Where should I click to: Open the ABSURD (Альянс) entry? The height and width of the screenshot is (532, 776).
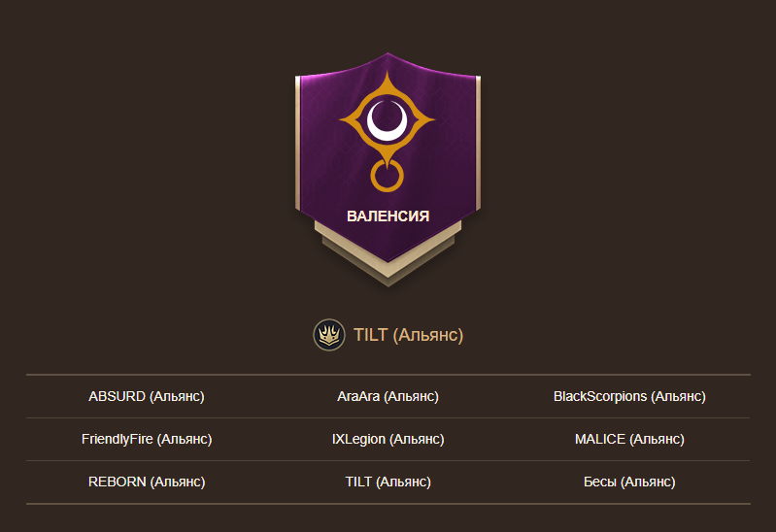pyautogui.click(x=147, y=396)
